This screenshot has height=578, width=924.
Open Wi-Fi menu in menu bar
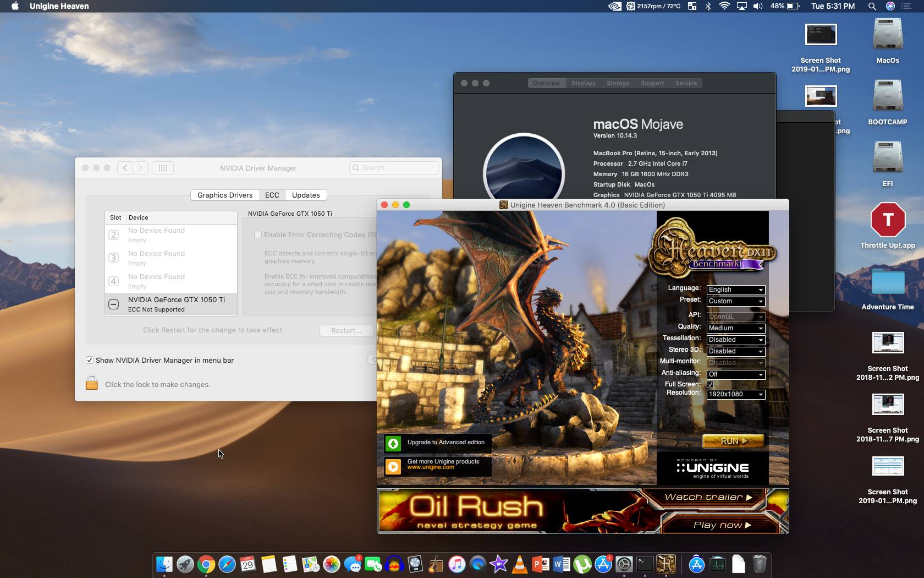click(x=724, y=6)
